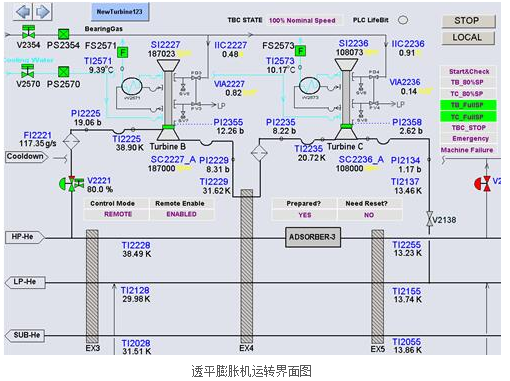Click the STOP button
This screenshot has width=510, height=381.
pos(468,21)
